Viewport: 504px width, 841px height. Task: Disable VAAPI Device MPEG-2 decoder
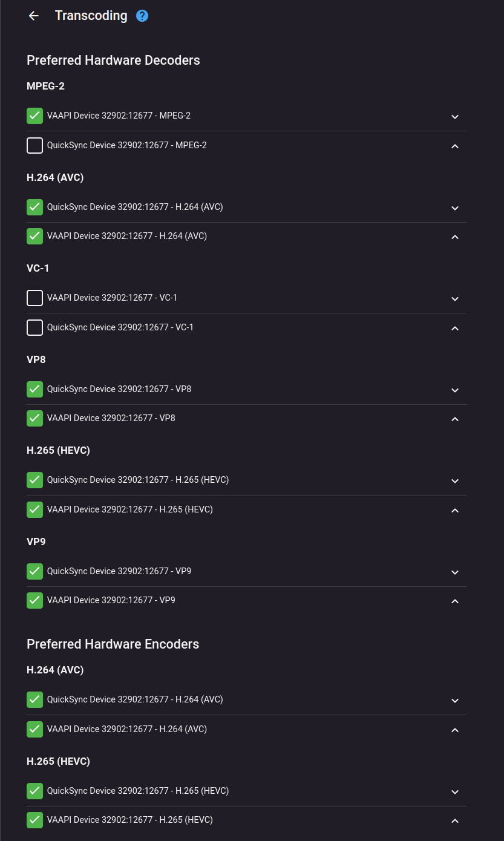coord(34,115)
